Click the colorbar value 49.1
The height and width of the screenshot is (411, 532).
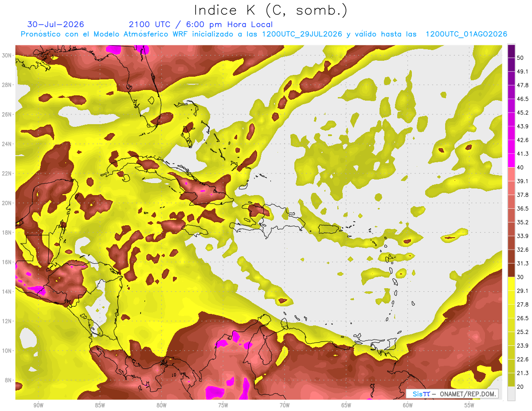(x=523, y=71)
